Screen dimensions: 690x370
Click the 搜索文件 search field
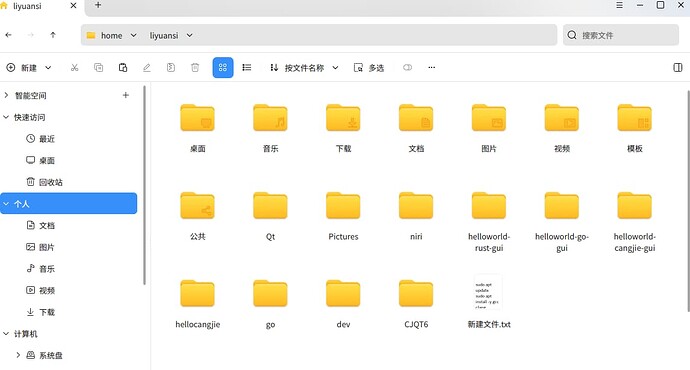[620, 35]
